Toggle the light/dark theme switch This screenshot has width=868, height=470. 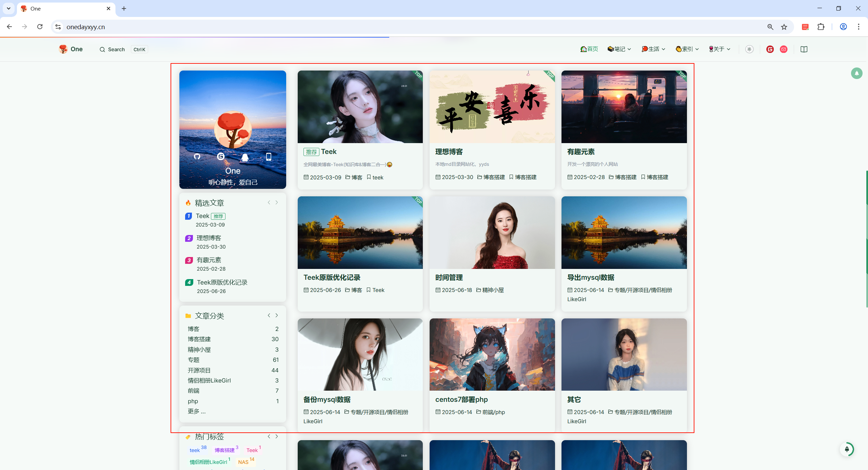coord(749,49)
